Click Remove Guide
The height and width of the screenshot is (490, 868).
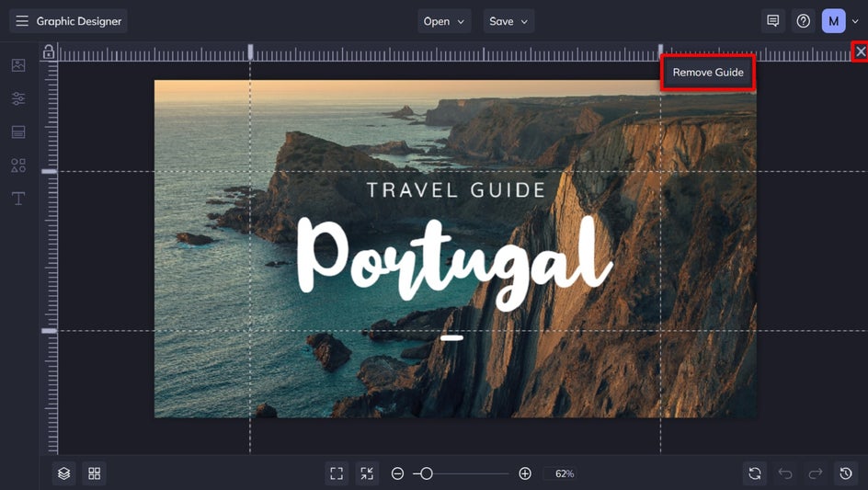pos(708,73)
